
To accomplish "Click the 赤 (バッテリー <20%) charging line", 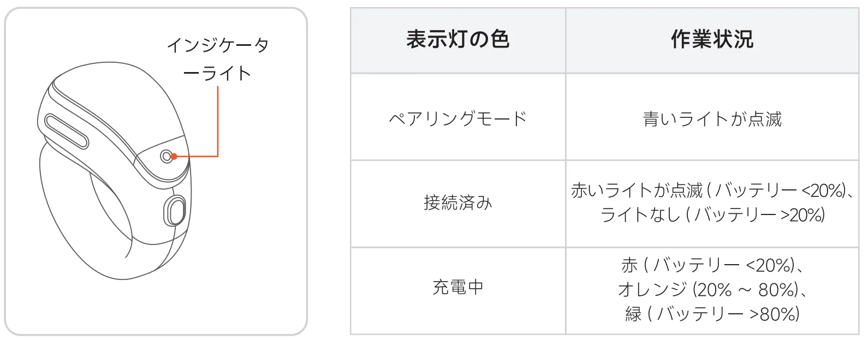I will pyautogui.click(x=712, y=265).
